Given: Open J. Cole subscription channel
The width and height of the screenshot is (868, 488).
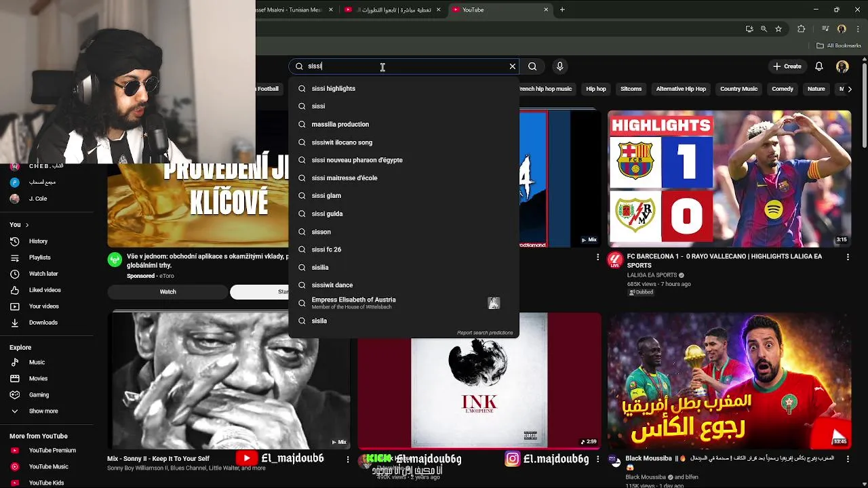Looking at the screenshot, I should [x=46, y=199].
